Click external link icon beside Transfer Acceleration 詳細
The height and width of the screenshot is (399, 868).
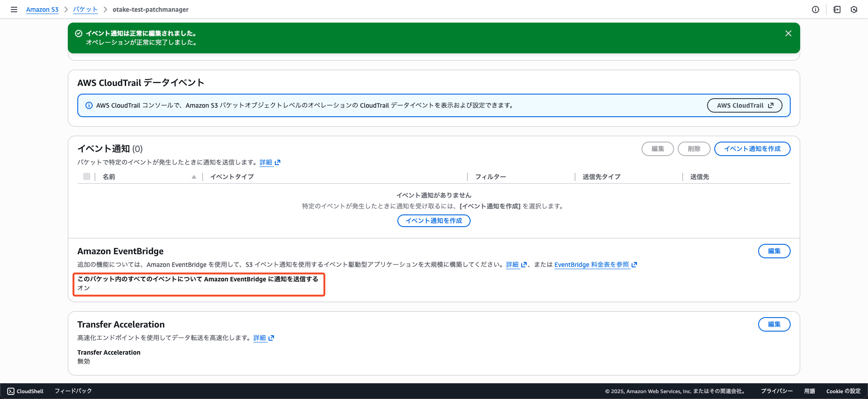point(271,338)
